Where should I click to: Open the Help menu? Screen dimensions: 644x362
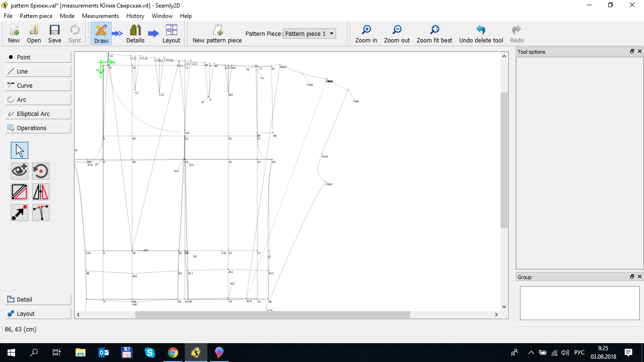point(186,16)
